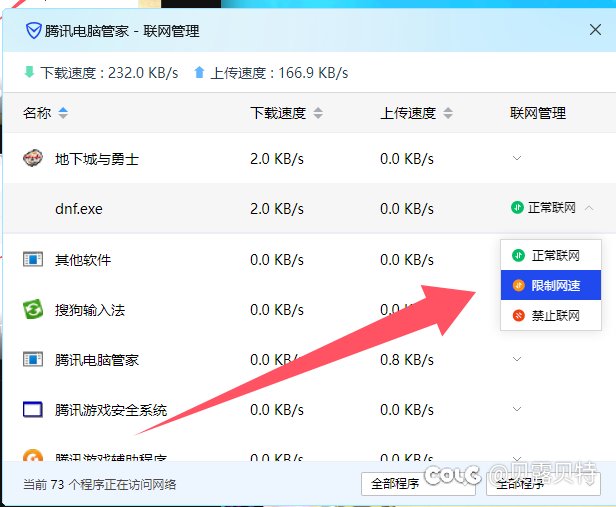Click the dnf.exe 正常联网 status label
Viewport: 616px width, 507px height.
552,207
